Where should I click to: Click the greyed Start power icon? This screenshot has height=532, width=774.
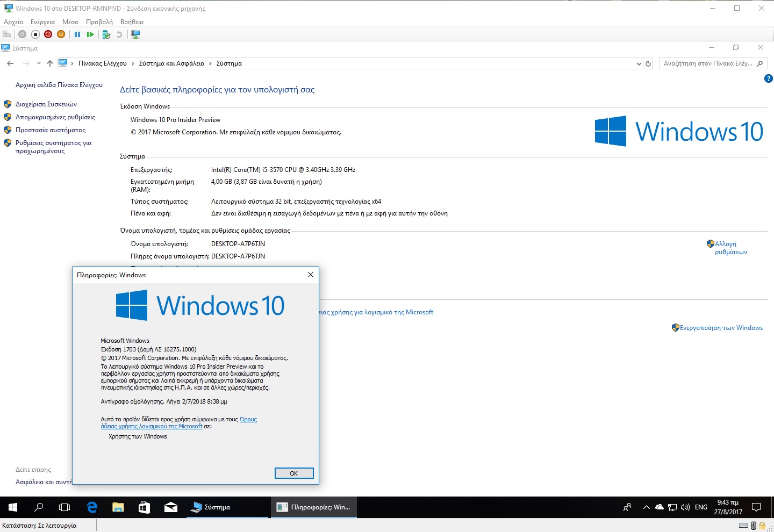click(x=22, y=34)
